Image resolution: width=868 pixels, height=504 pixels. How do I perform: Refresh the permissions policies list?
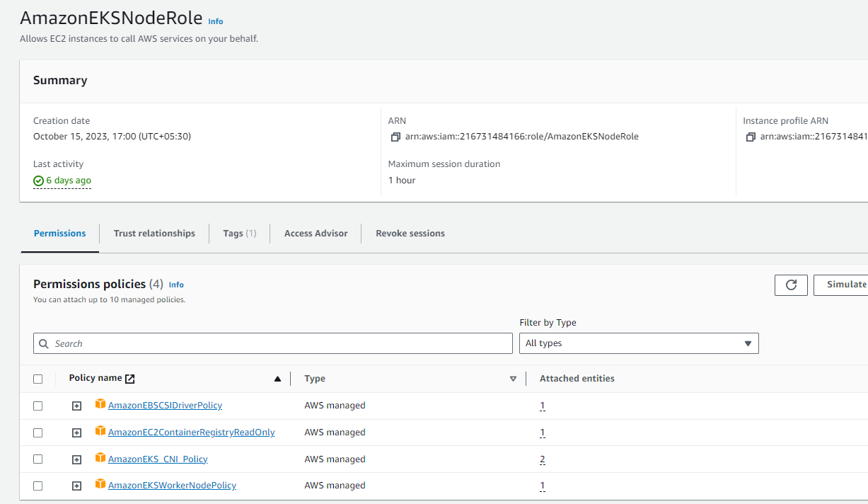pyautogui.click(x=791, y=285)
